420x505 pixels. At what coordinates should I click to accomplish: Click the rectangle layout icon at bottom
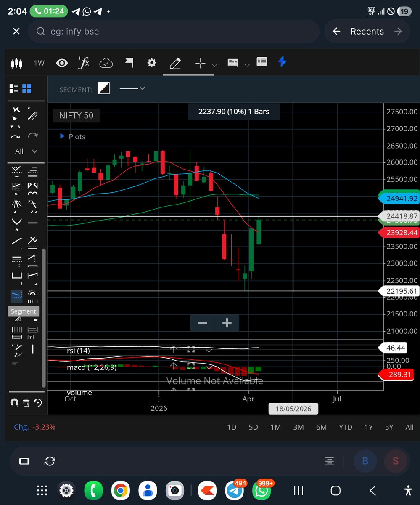[x=24, y=461]
